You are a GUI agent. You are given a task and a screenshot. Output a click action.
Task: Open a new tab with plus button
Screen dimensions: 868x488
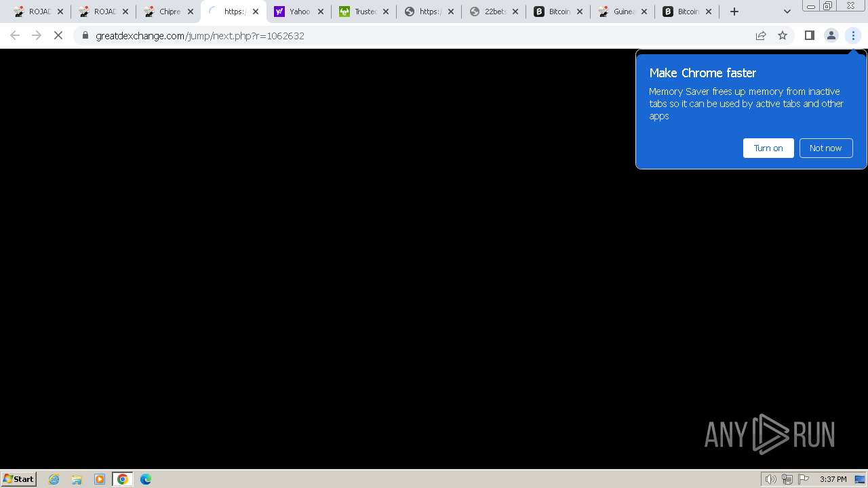click(x=734, y=12)
